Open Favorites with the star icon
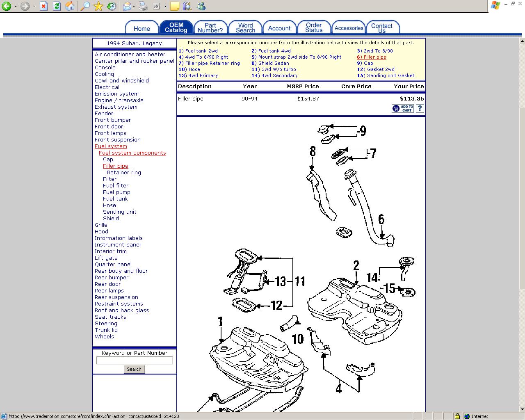 [98, 6]
